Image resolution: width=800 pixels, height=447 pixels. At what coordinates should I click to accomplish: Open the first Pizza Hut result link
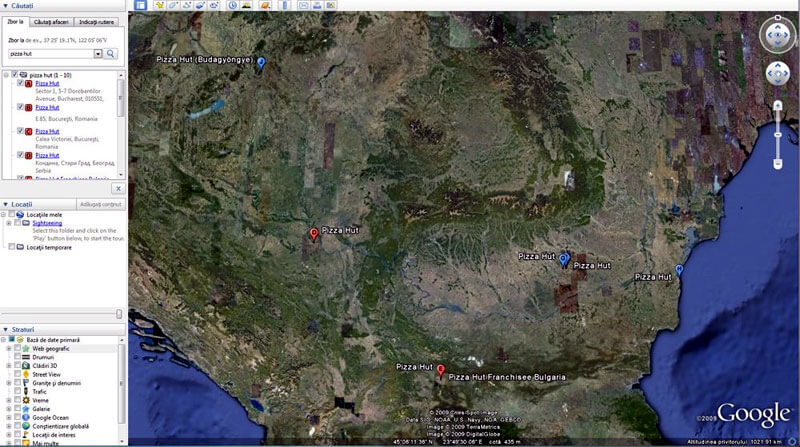(47, 83)
